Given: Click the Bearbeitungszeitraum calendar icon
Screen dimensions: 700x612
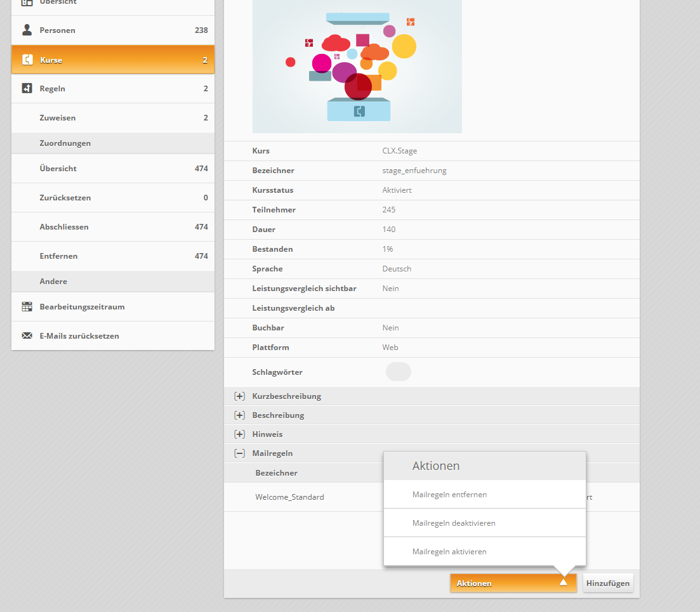Looking at the screenshot, I should pos(27,307).
